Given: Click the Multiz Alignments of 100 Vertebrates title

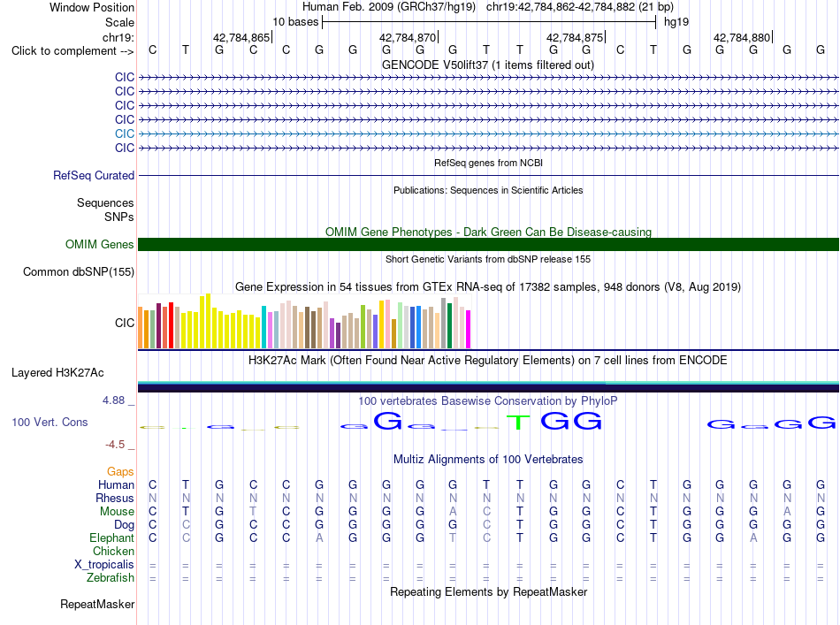Looking at the screenshot, I should pyautogui.click(x=488, y=459).
